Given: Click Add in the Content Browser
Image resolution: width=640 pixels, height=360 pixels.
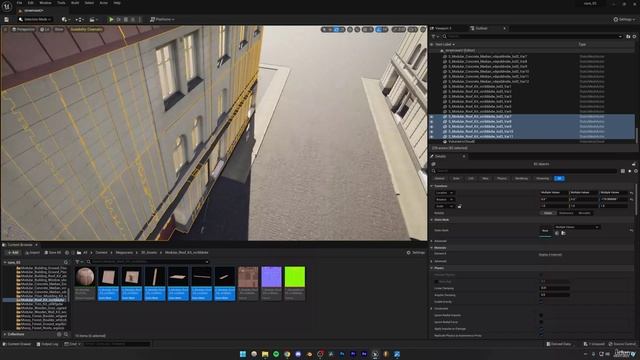Looking at the screenshot, I should (13, 253).
